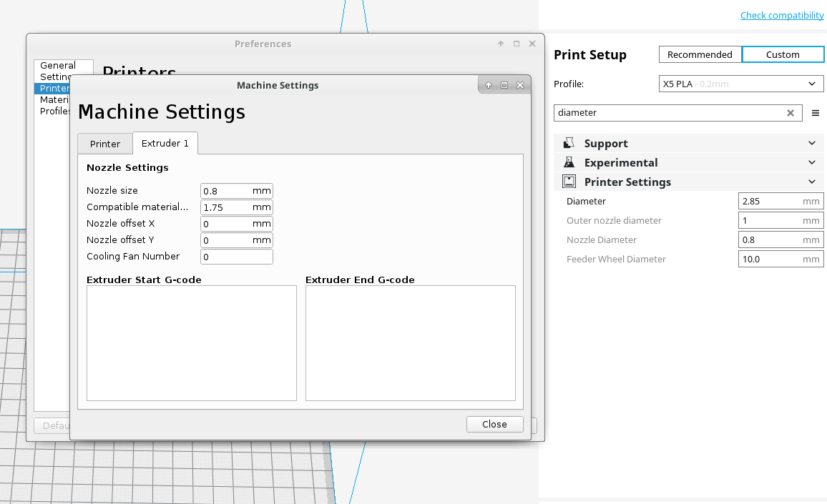Edit the Cooling Fan Number field
This screenshot has height=504, width=827.
pos(236,257)
